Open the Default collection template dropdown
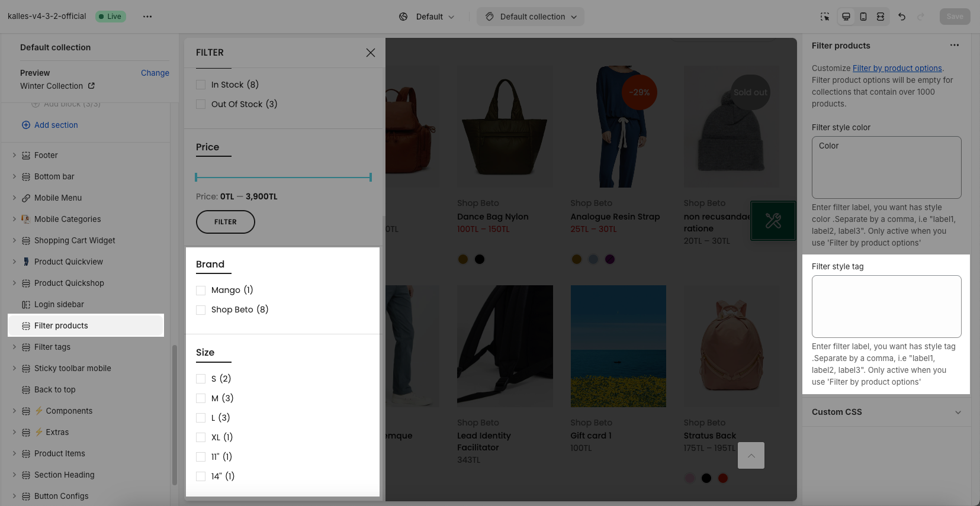Viewport: 980px width, 506px height. pyautogui.click(x=531, y=17)
